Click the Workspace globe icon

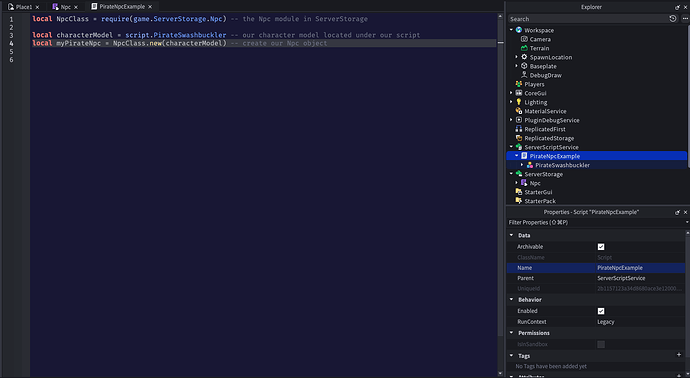(x=519, y=30)
